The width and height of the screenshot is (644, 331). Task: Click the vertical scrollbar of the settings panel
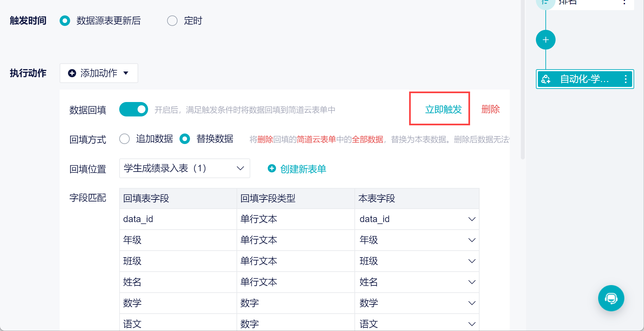523,79
